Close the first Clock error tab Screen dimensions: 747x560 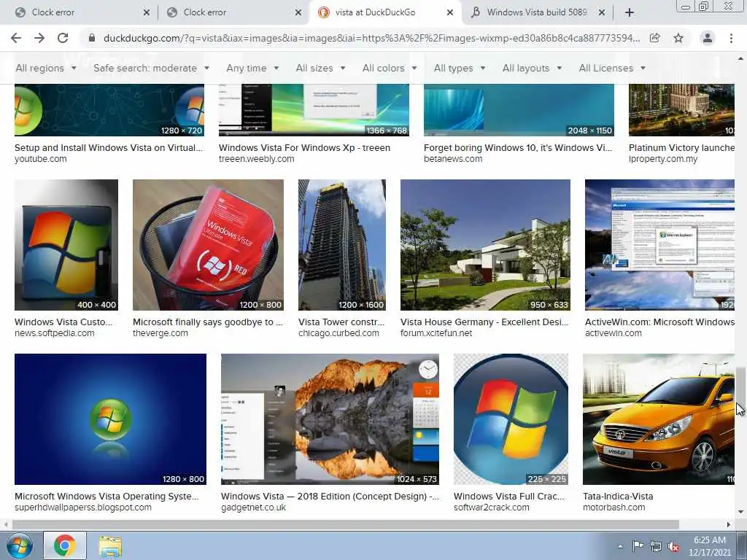click(x=146, y=12)
